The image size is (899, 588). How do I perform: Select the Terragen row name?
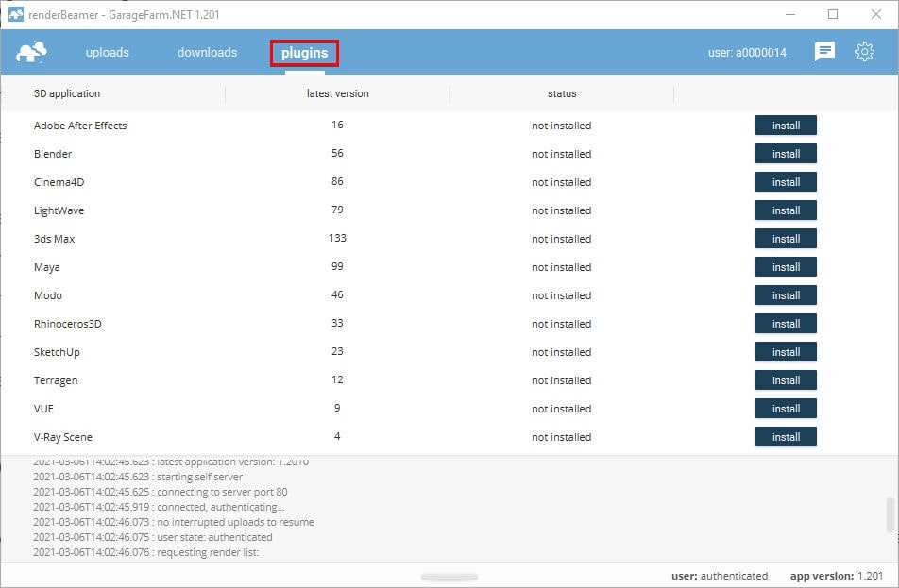(x=56, y=380)
